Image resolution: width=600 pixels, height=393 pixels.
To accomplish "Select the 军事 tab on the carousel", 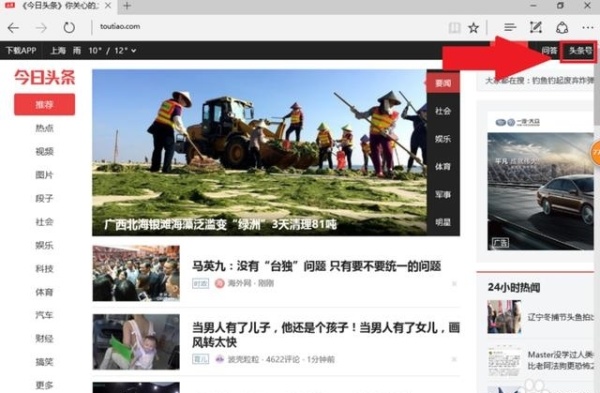I will click(x=443, y=194).
